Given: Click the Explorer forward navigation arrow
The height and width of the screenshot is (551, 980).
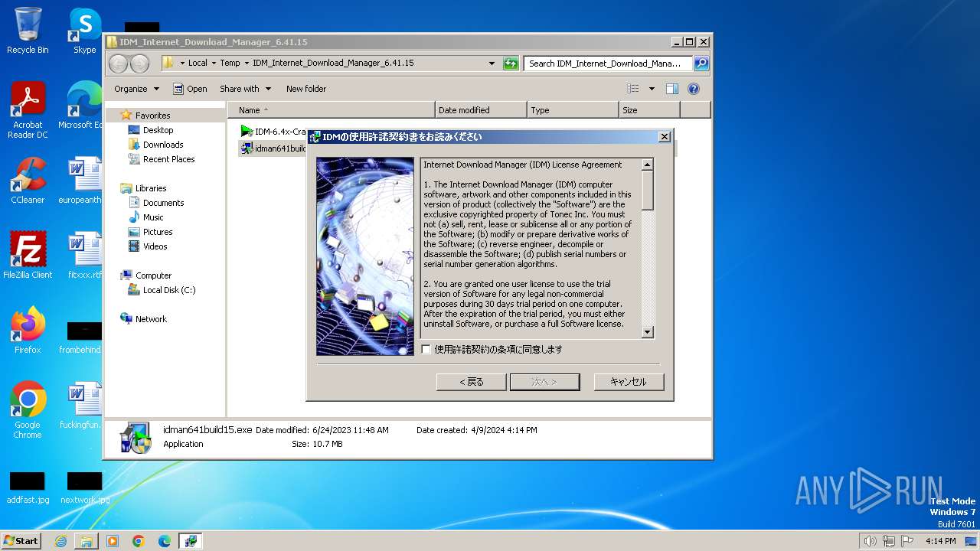Looking at the screenshot, I should pos(139,64).
